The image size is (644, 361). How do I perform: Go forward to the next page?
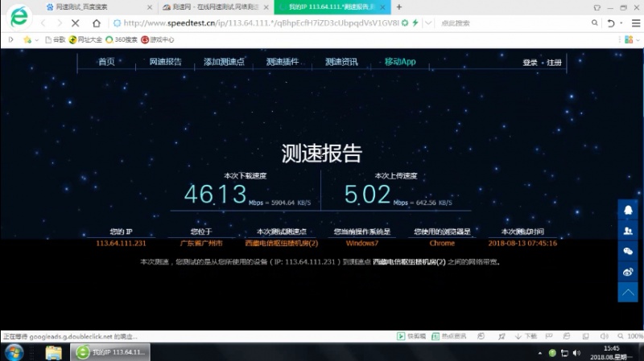point(60,23)
